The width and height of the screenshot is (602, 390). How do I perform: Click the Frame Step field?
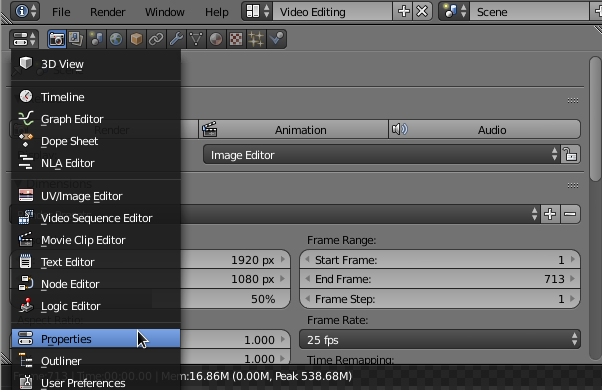440,299
